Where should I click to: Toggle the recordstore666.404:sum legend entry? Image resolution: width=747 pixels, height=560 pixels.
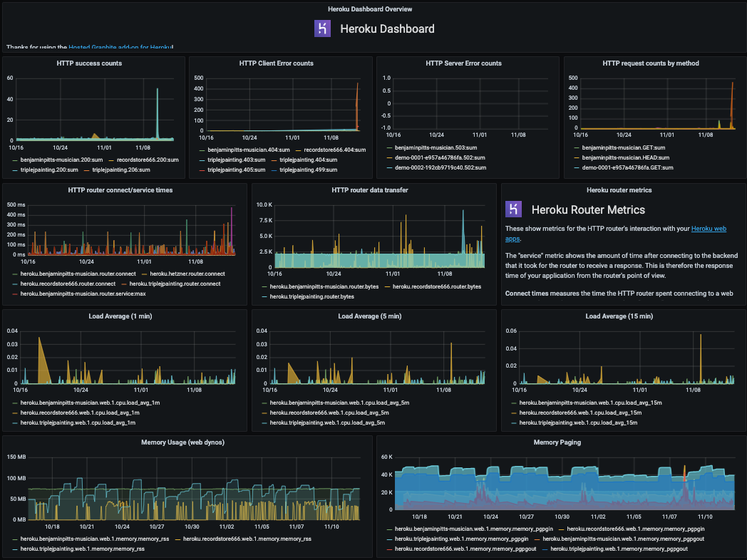pyautogui.click(x=335, y=150)
